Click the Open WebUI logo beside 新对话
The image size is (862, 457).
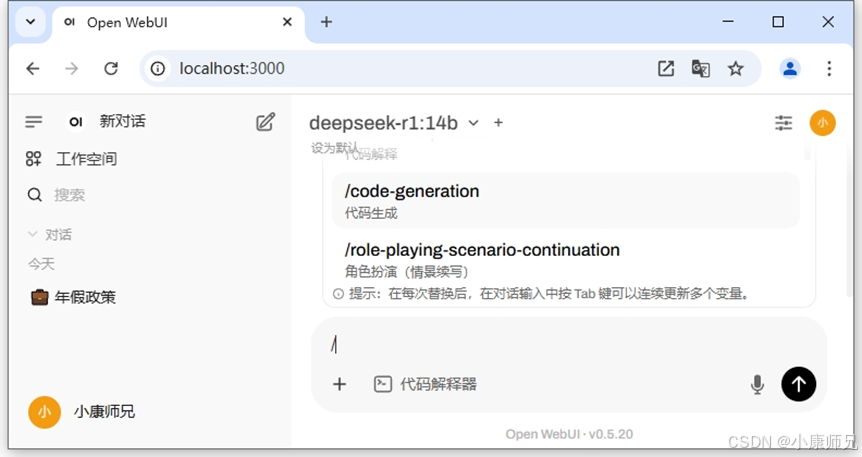[76, 122]
